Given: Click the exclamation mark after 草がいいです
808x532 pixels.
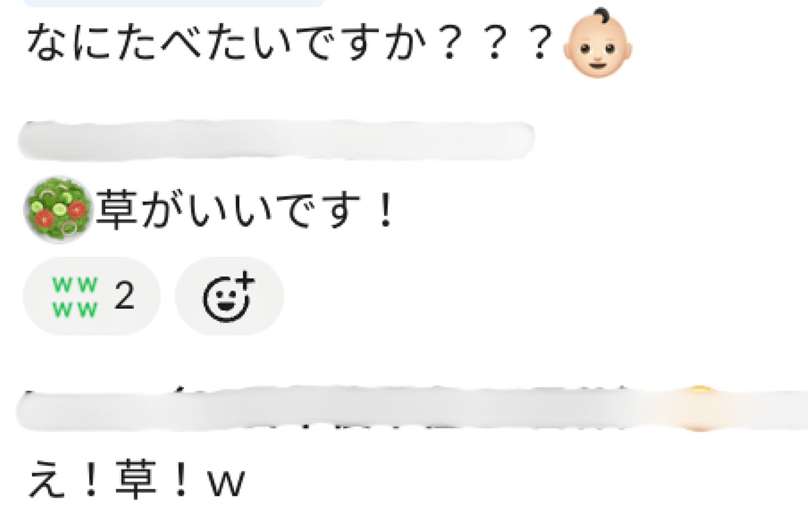Looking at the screenshot, I should [385, 210].
